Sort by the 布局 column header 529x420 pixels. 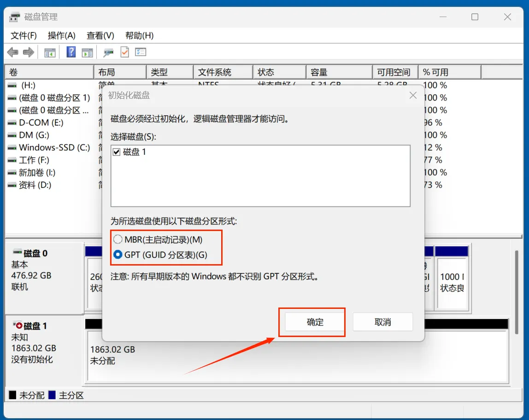[120, 72]
